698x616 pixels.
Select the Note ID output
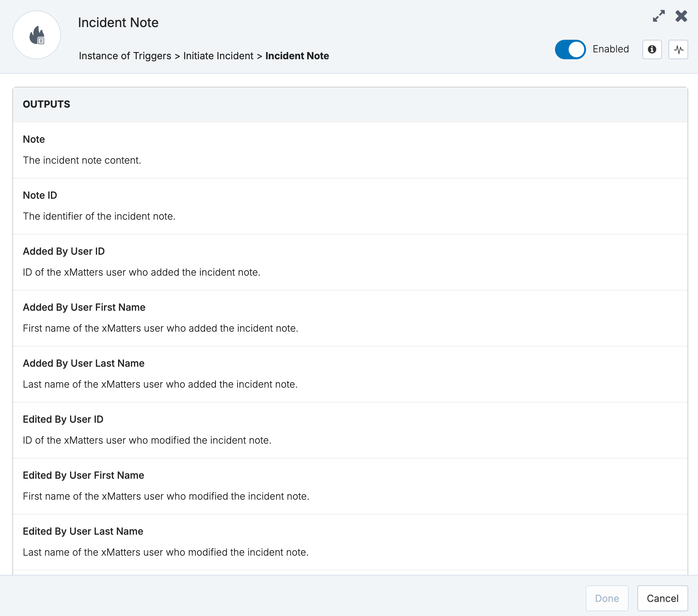(350, 206)
